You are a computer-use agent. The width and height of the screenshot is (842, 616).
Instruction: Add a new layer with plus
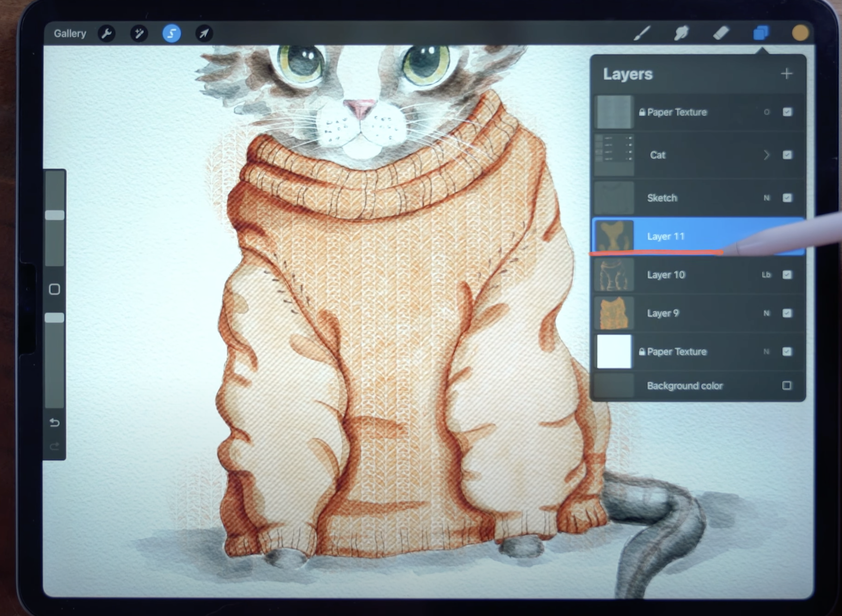[x=786, y=74]
